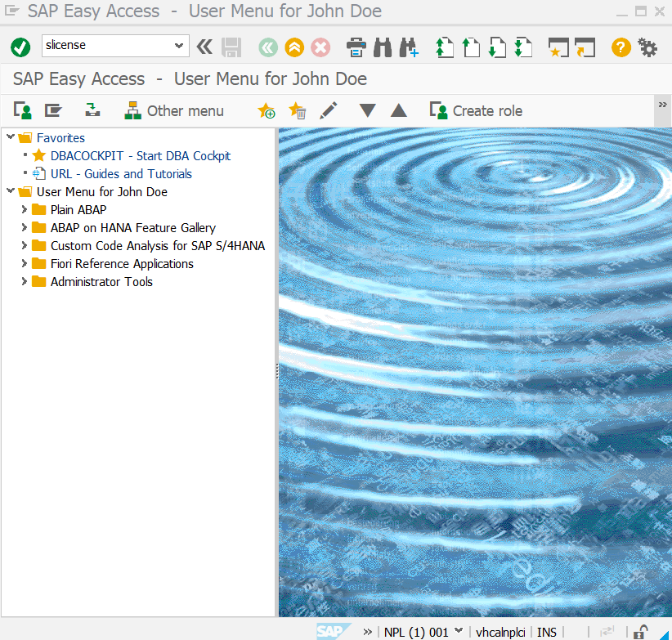The image size is (672, 640).
Task: Go to Last Page icon
Action: 523,47
